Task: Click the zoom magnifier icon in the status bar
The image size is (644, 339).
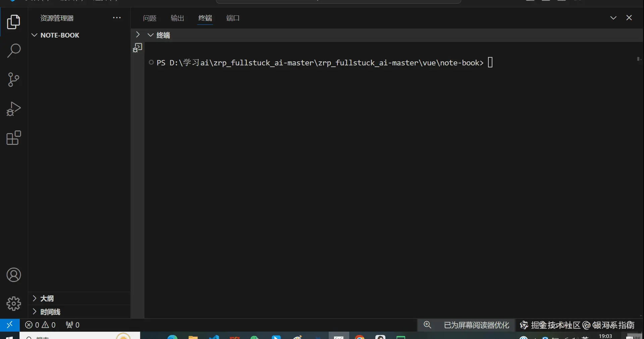Action: pyautogui.click(x=427, y=325)
